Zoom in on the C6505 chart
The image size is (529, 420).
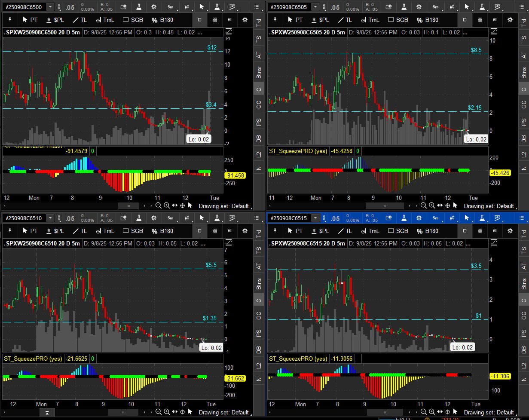[432, 205]
